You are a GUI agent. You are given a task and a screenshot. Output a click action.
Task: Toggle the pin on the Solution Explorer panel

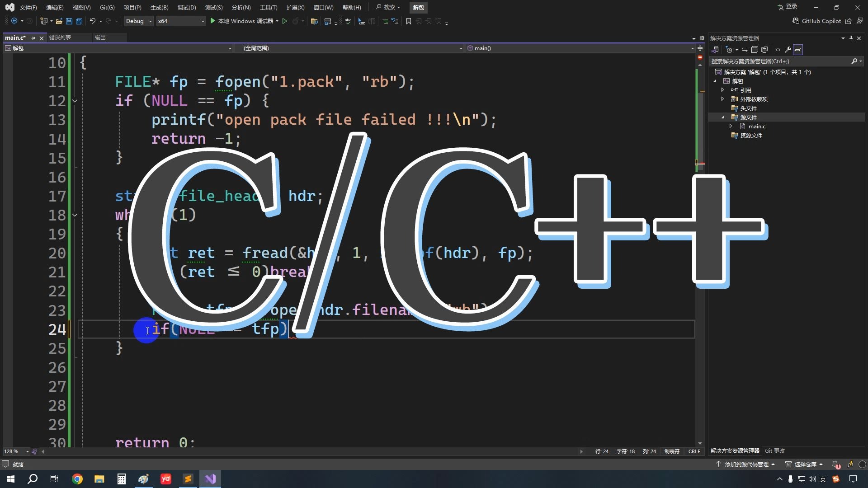point(850,38)
